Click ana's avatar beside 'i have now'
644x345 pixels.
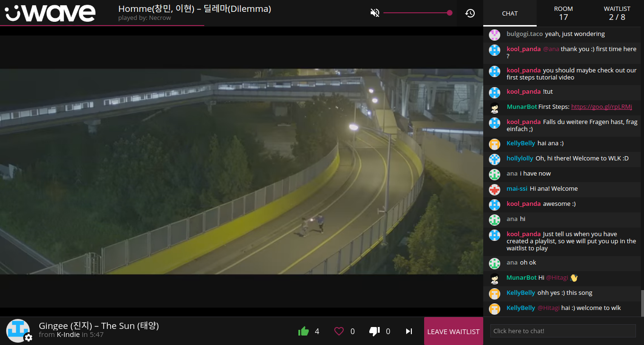pos(495,174)
